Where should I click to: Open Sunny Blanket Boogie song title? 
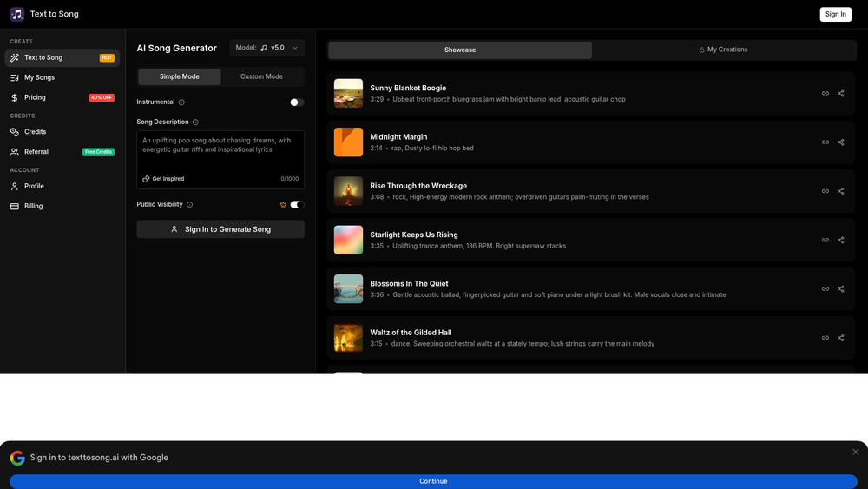tap(408, 88)
